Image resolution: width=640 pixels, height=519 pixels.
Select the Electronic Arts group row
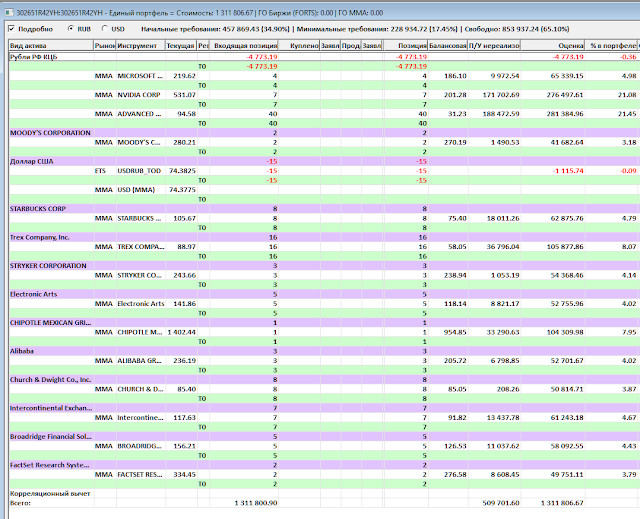coord(322,294)
